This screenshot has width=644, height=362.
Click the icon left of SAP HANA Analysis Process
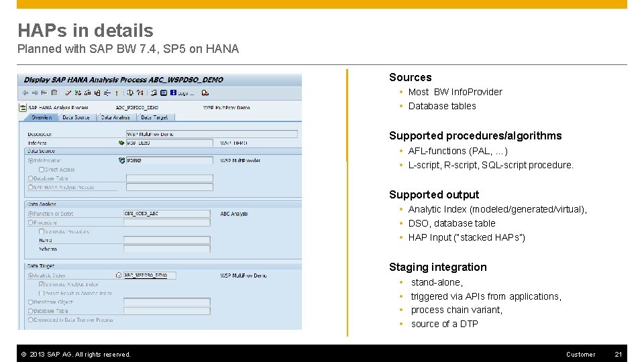coord(23,107)
